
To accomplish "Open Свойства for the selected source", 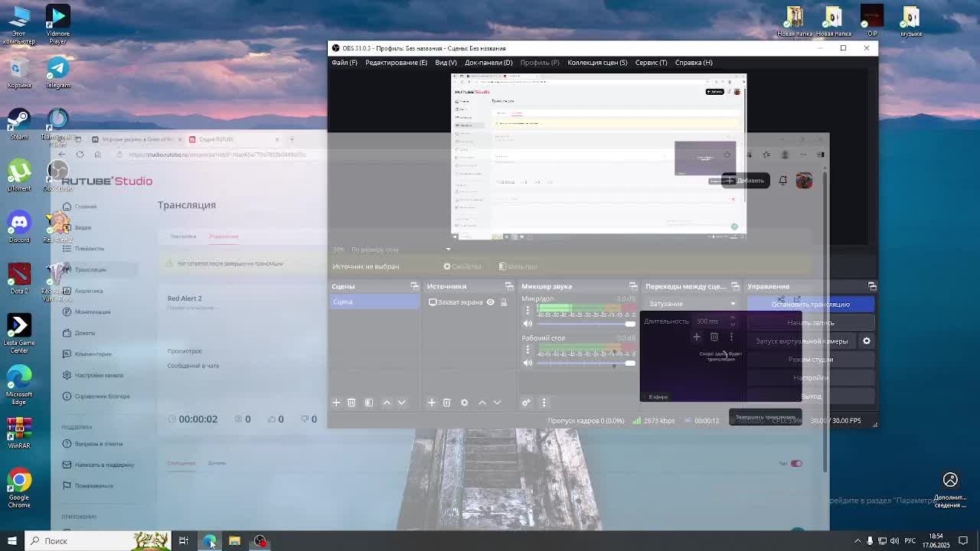I will [462, 266].
